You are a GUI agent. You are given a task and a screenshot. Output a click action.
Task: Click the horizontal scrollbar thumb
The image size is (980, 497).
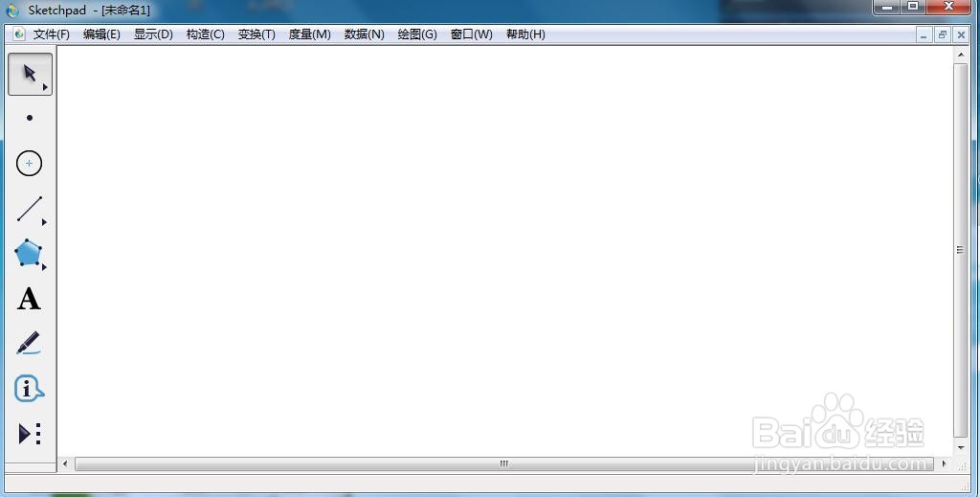[x=504, y=463]
